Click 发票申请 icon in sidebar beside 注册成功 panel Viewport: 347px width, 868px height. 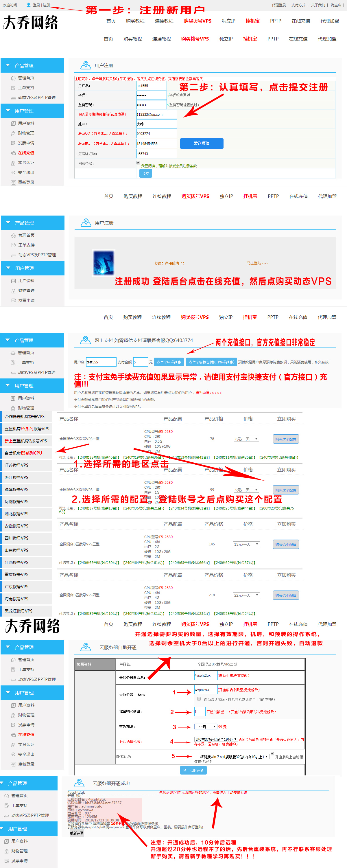[x=14, y=300]
